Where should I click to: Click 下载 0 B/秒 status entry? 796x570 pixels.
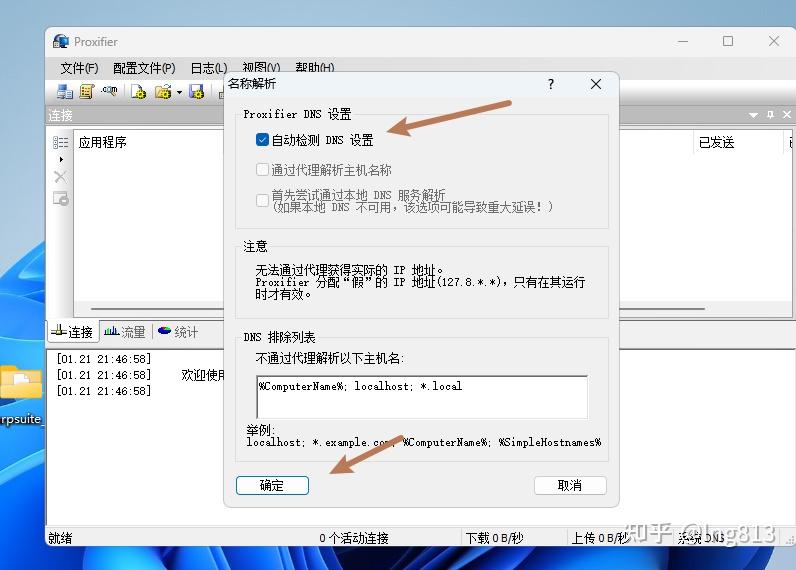pos(494,538)
